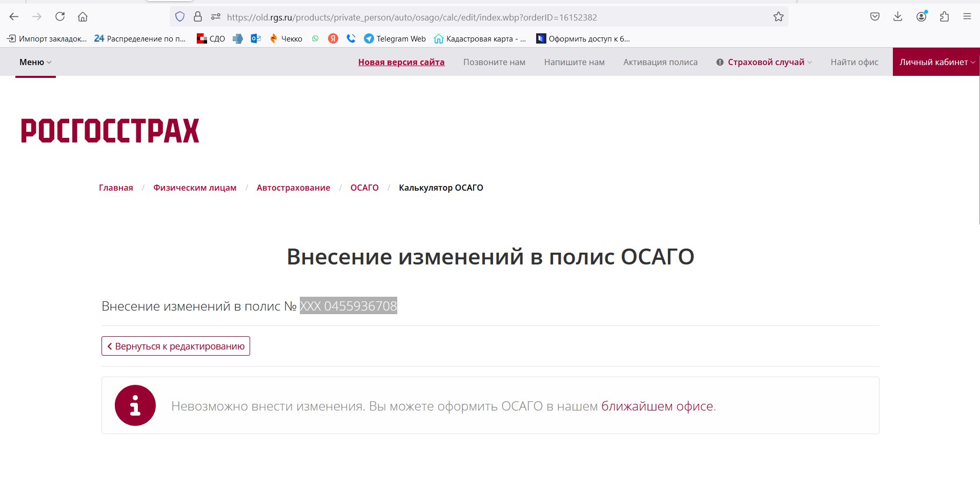Click the Внесение изменений в полис ОСАГО heading
The width and height of the screenshot is (980, 492).
click(490, 257)
